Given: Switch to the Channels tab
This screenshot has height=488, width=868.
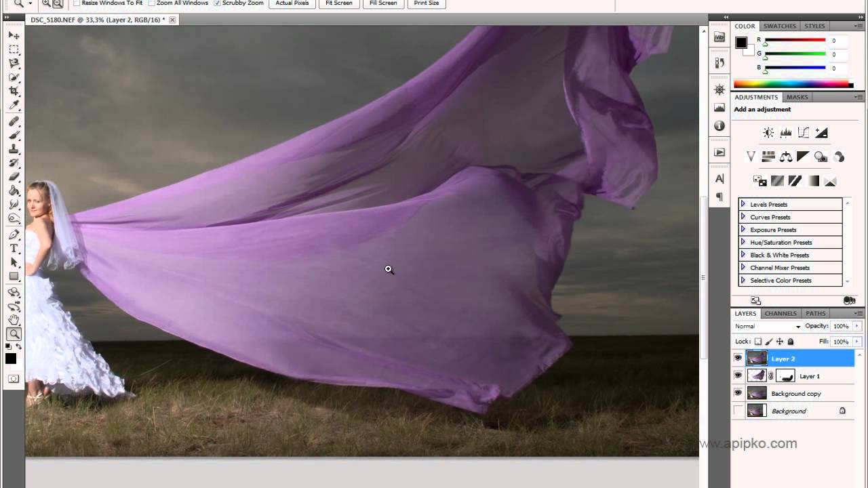Looking at the screenshot, I should click(781, 313).
